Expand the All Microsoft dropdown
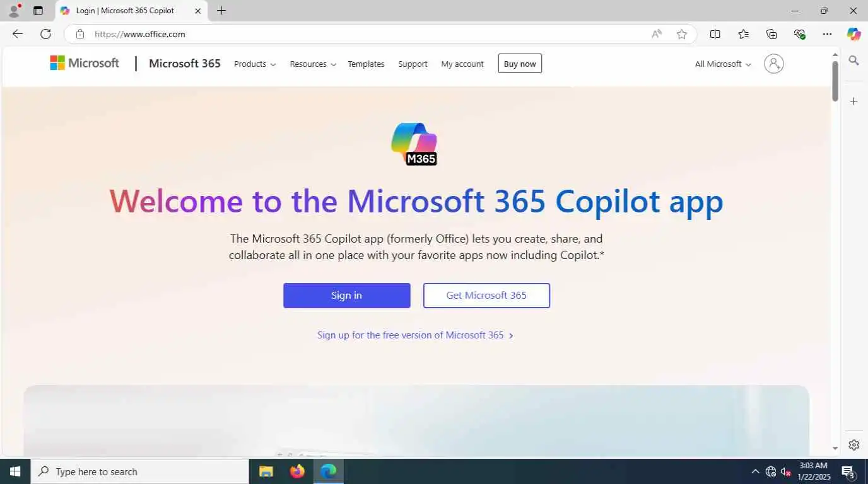Image resolution: width=868 pixels, height=484 pixels. pyautogui.click(x=723, y=64)
